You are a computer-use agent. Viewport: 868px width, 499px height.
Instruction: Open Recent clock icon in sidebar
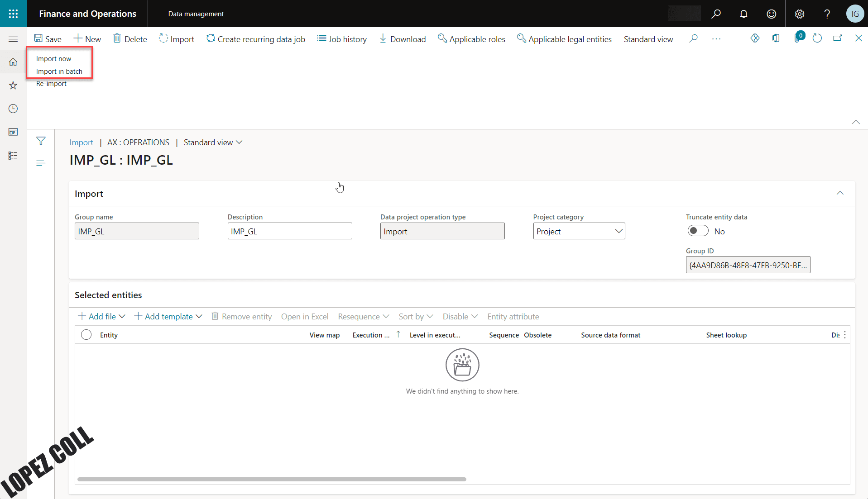pos(13,109)
